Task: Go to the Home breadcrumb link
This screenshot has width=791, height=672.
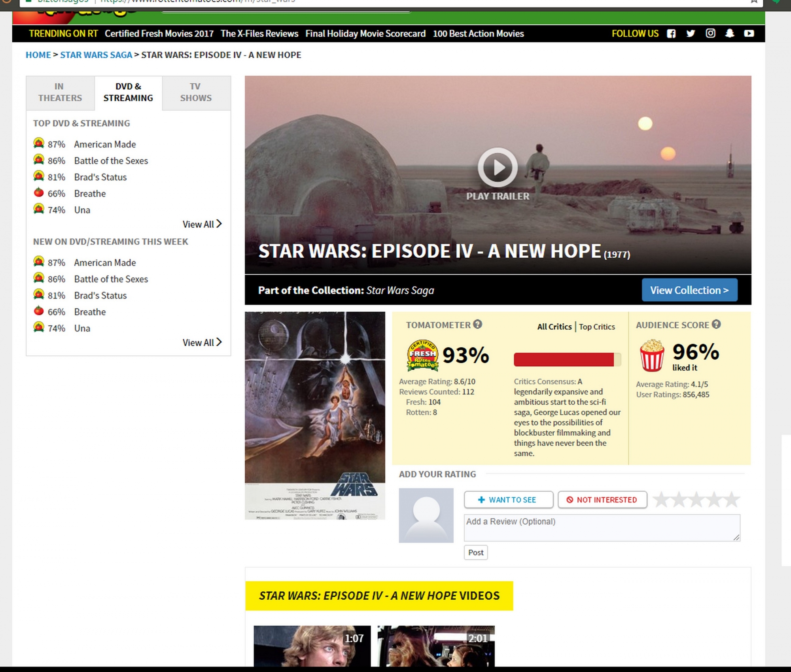Action: 38,55
